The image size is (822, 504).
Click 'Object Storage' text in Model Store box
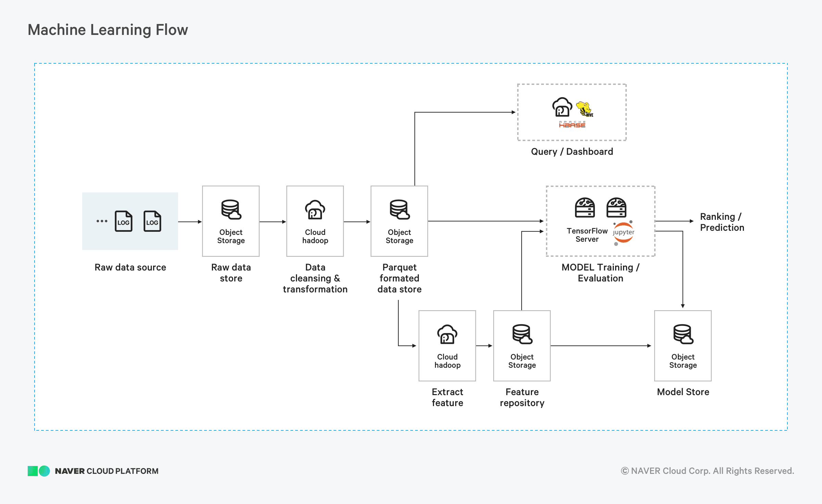683,361
